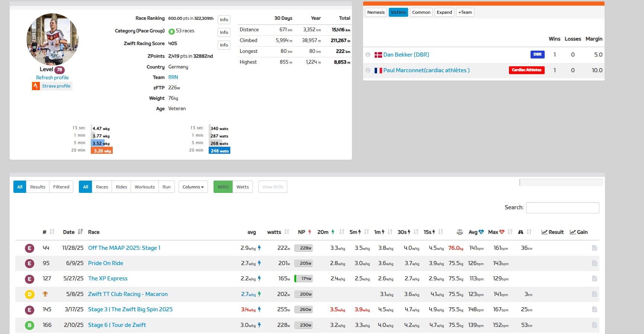Click the Refresh profile link
This screenshot has height=334, width=644.
pos(52,77)
